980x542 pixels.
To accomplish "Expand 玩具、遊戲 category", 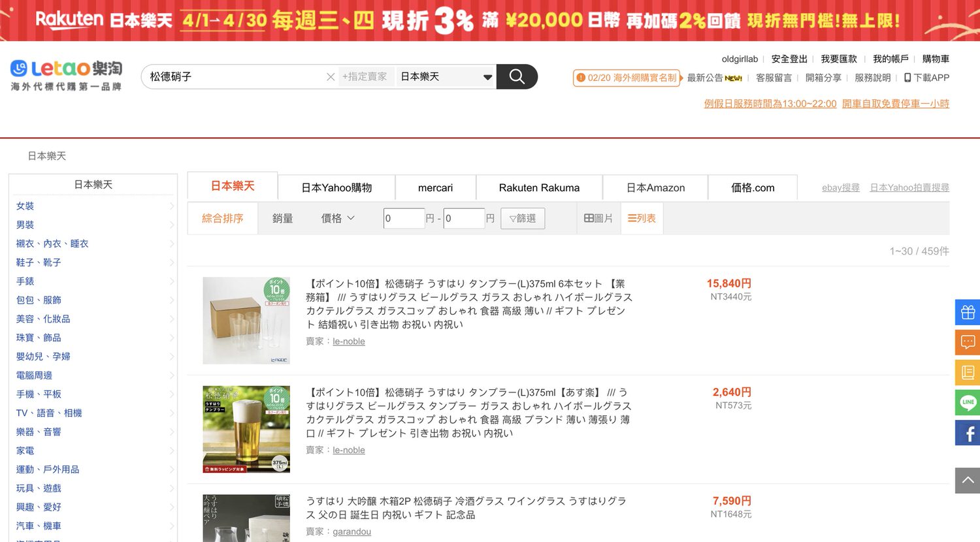I will pos(93,488).
